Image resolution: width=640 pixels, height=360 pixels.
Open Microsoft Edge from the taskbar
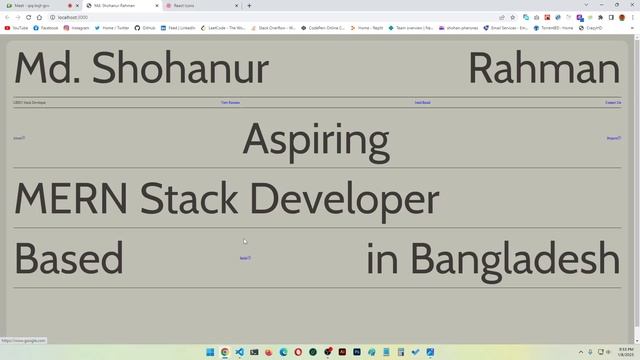tap(283, 352)
